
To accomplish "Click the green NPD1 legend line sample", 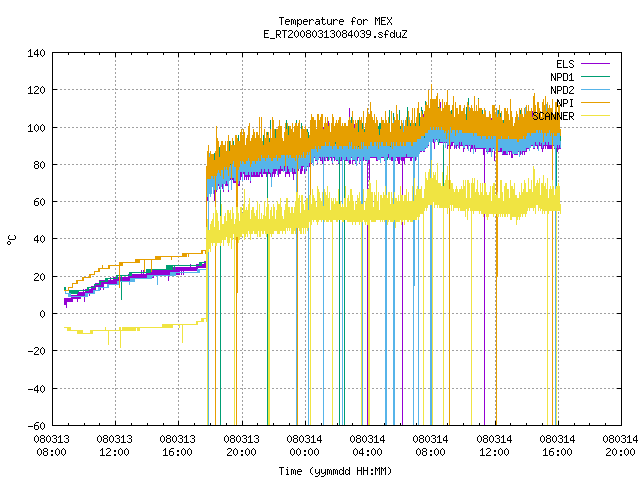I will 595,76.
